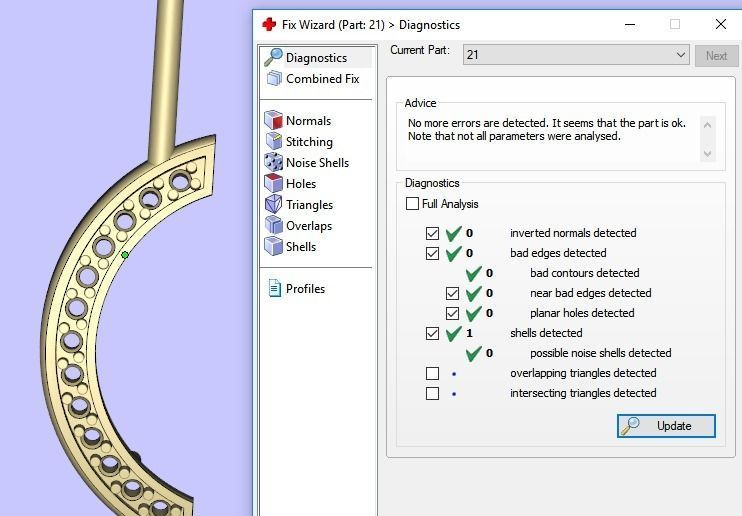Close the Fix Wizard window
The image size is (742, 516).
[721, 24]
